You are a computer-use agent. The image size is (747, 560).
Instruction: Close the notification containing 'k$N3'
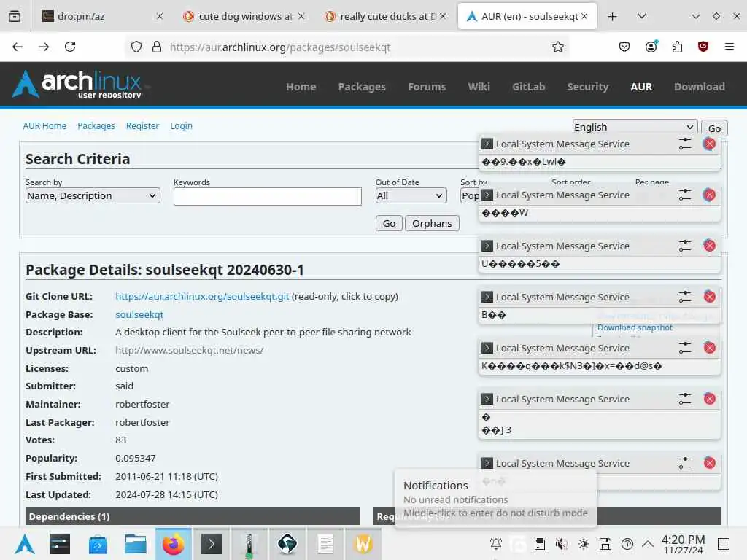tap(709, 348)
